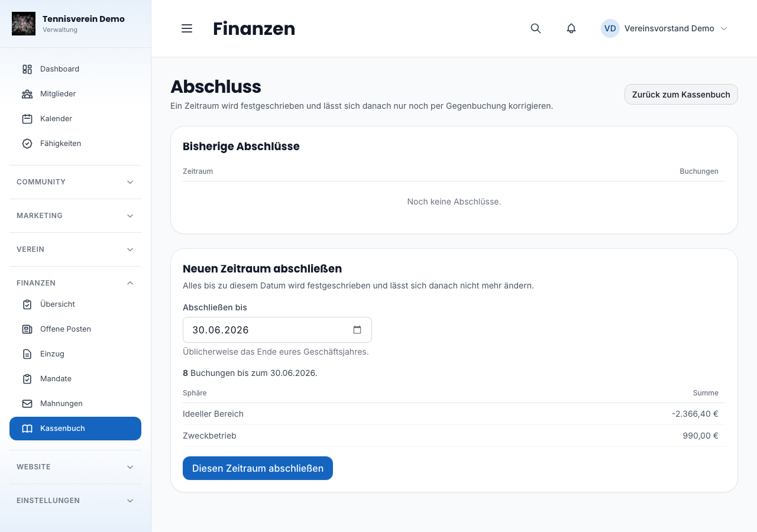The height and width of the screenshot is (532, 757).
Task: Click the Dashboard icon in sidebar
Action: tap(27, 69)
